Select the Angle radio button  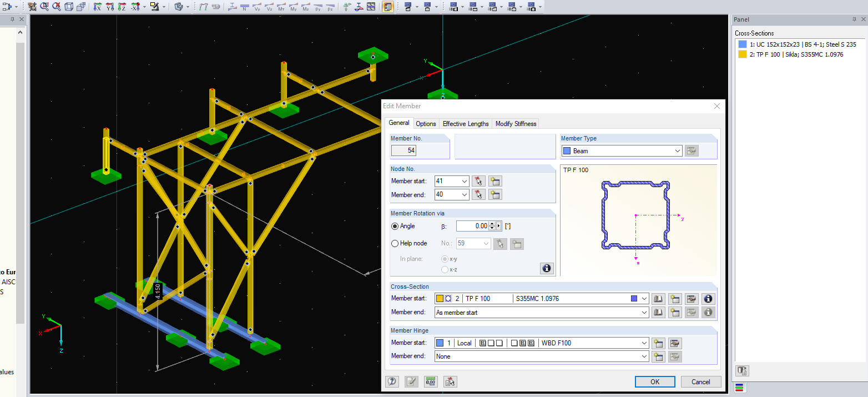pos(394,226)
